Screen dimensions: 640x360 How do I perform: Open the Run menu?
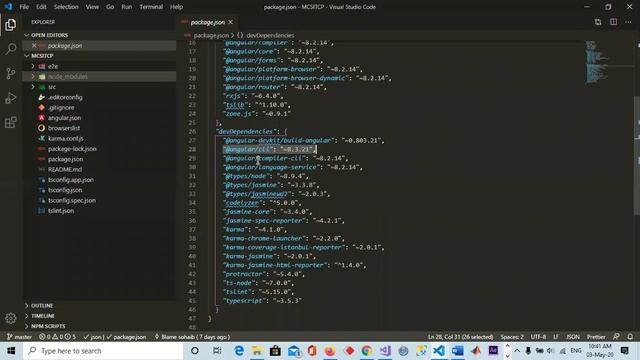[127, 7]
